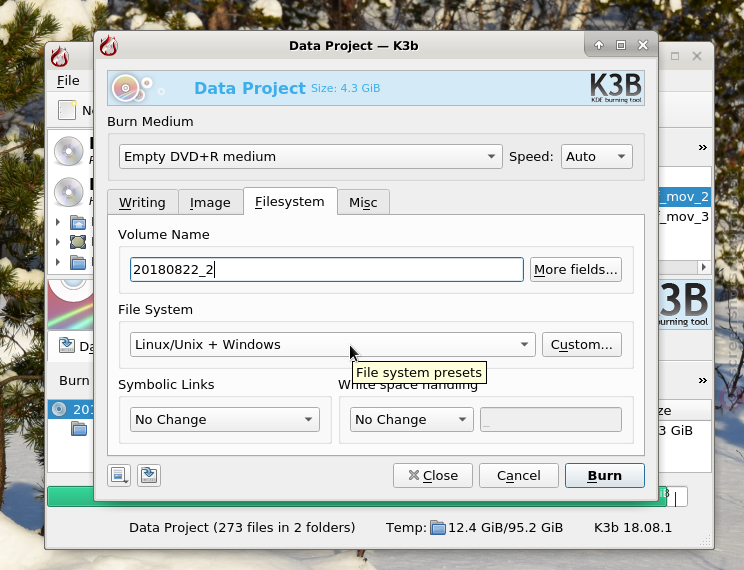Select the file ending in _mov_2
This screenshot has width=744, height=570.
click(x=684, y=196)
